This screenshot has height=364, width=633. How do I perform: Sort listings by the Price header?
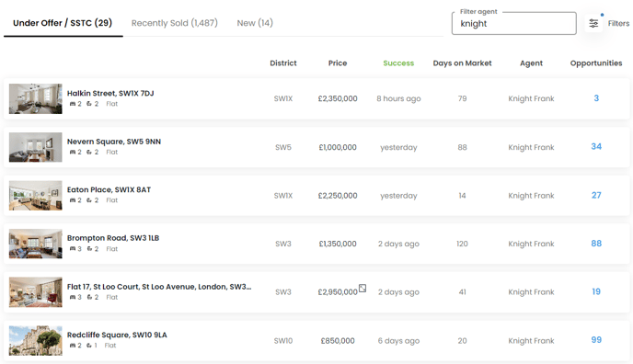(338, 63)
